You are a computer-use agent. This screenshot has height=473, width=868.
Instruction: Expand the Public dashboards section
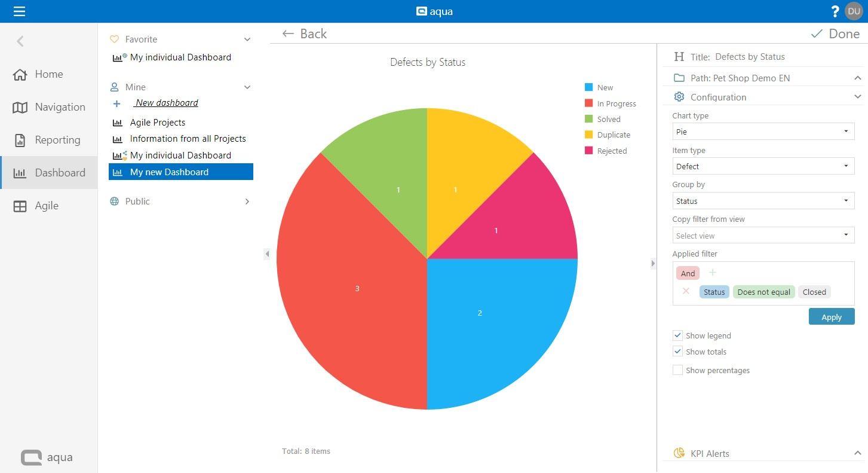pos(247,202)
